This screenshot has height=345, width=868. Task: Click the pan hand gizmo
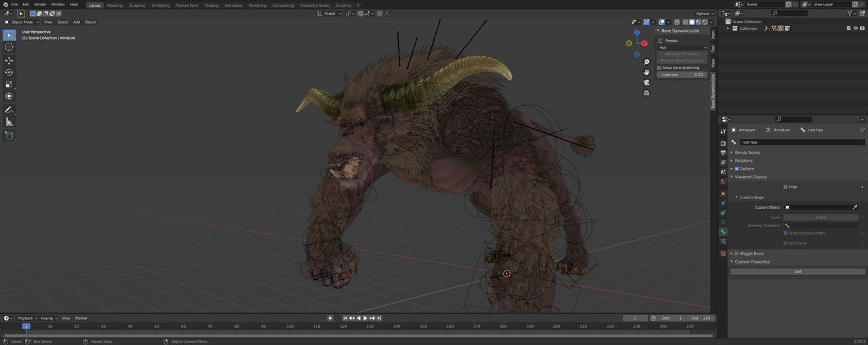647,72
